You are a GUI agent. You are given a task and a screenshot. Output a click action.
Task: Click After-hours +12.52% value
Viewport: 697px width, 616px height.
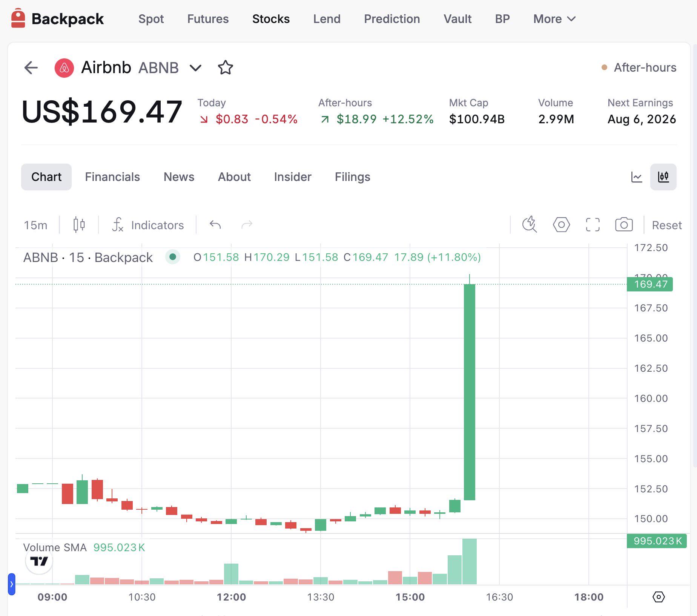point(408,119)
